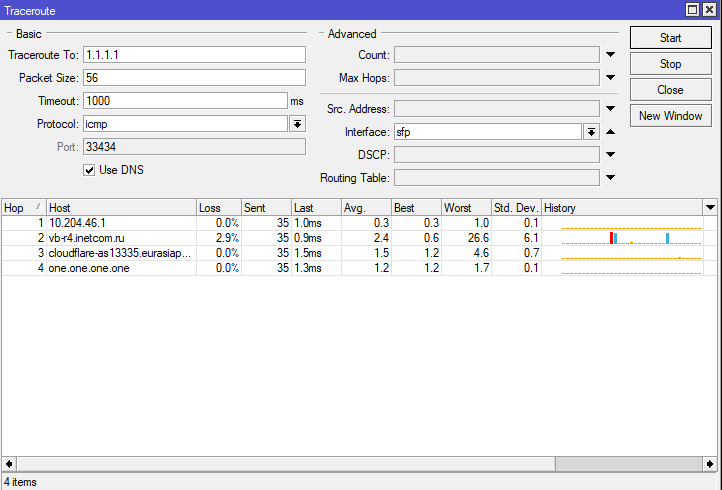The width and height of the screenshot is (722, 490).
Task: Click the Max Hops input field
Action: tap(497, 78)
